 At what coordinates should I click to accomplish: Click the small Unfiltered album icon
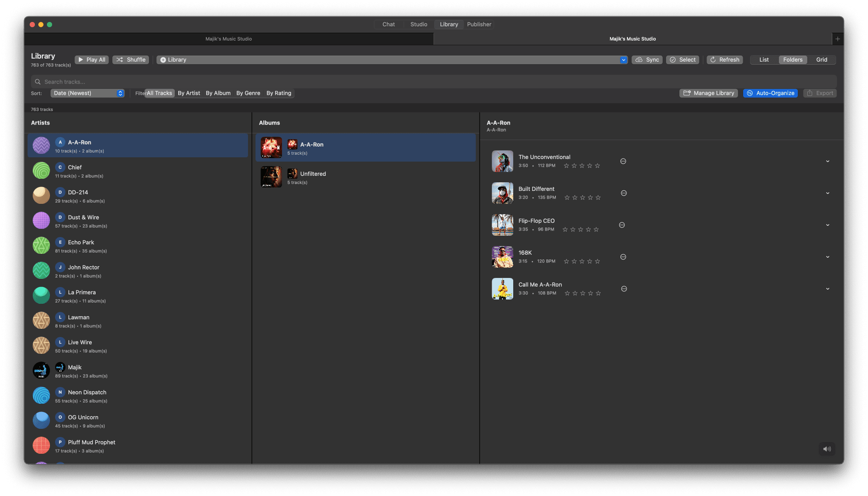292,174
